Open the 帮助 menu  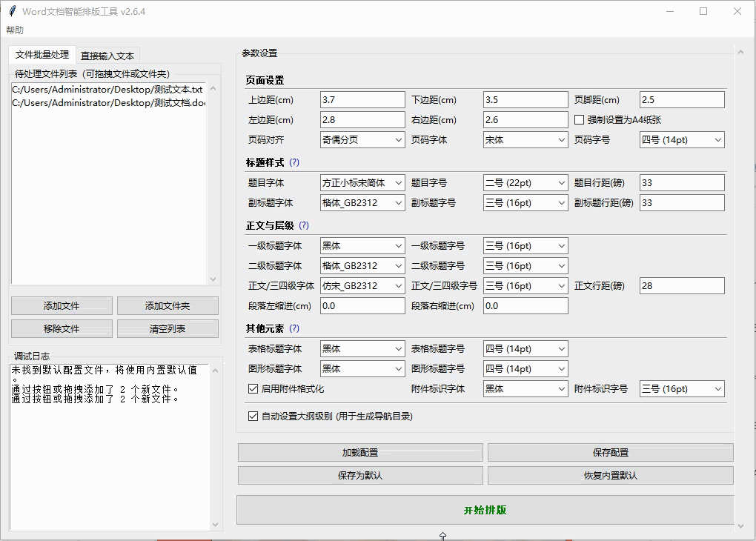click(x=15, y=30)
